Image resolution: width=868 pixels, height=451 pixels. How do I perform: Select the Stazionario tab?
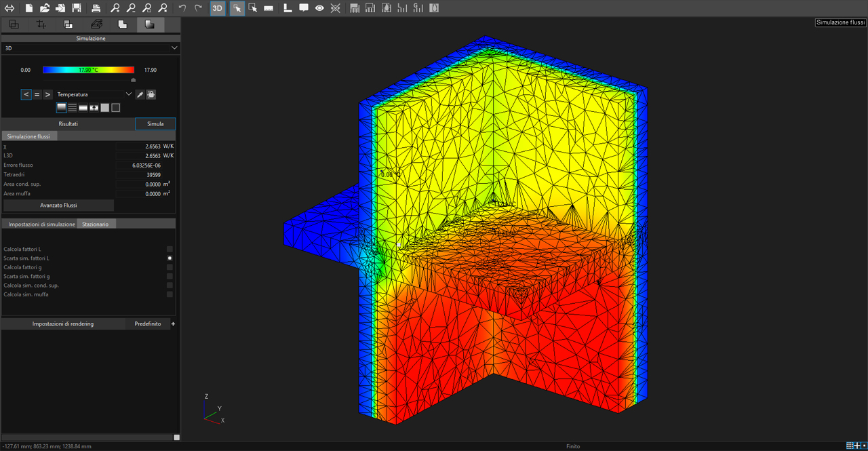[x=96, y=224]
